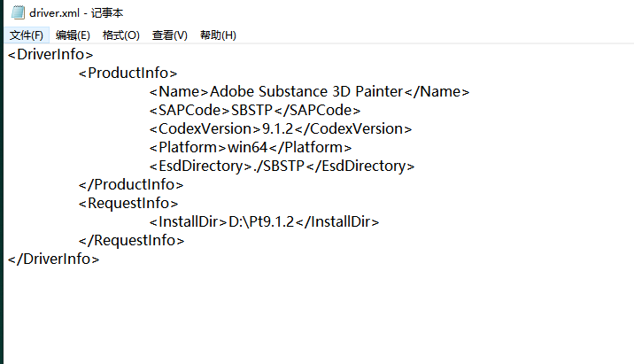Open the 格式(O) menu
Screen dimensions: 634x364
pos(121,35)
